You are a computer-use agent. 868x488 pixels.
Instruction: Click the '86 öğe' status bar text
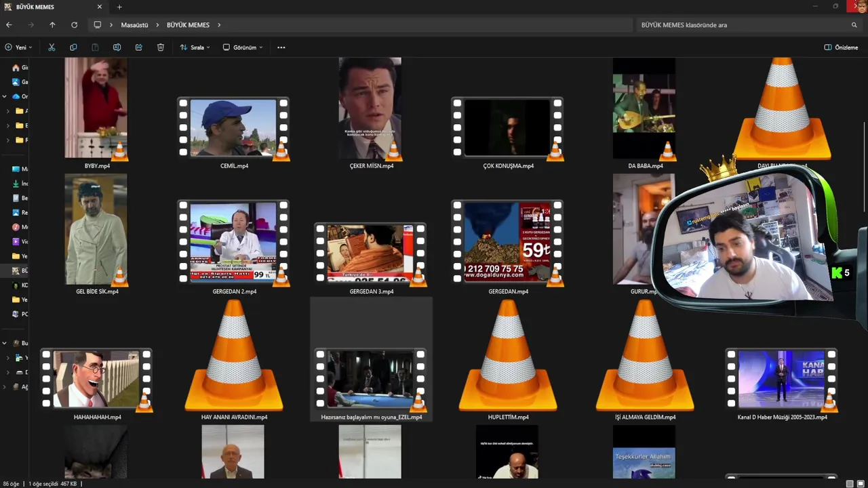[x=12, y=484]
